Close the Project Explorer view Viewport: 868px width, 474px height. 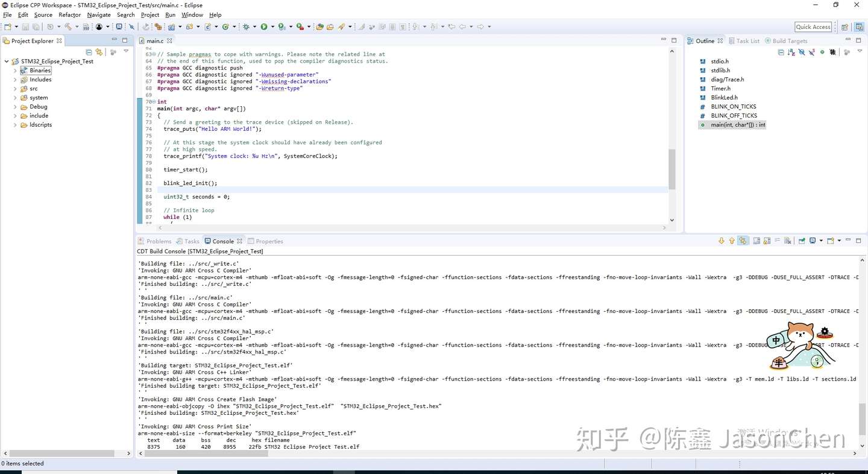pos(60,41)
